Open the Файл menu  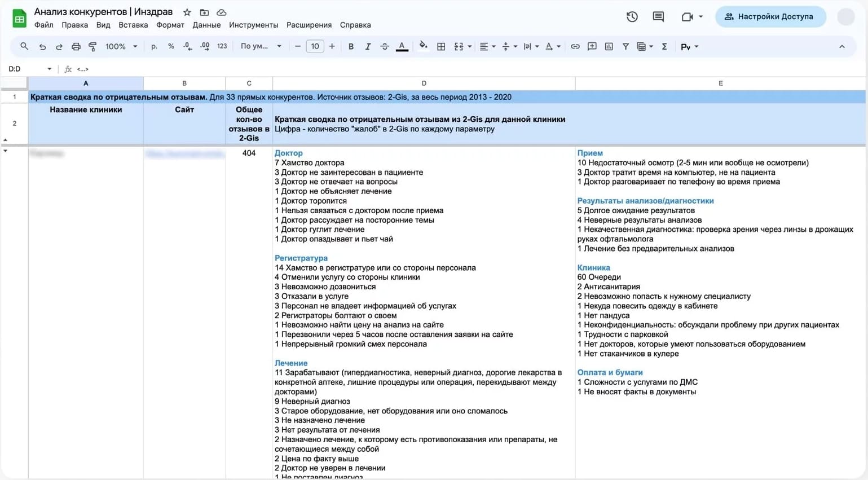click(43, 25)
